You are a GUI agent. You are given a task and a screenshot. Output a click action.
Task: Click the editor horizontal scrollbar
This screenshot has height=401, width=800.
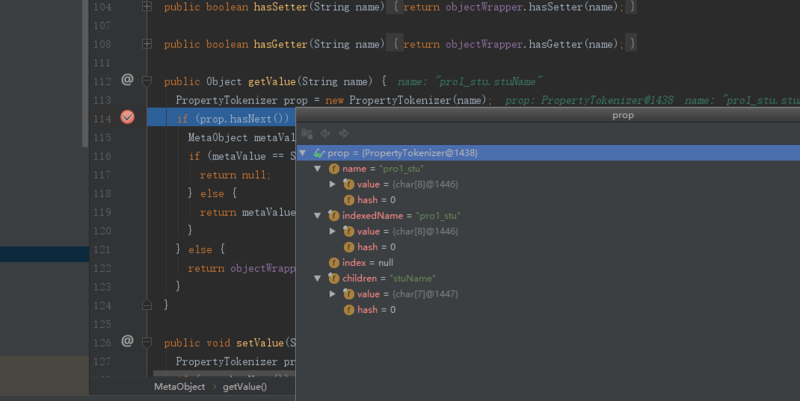point(224,375)
